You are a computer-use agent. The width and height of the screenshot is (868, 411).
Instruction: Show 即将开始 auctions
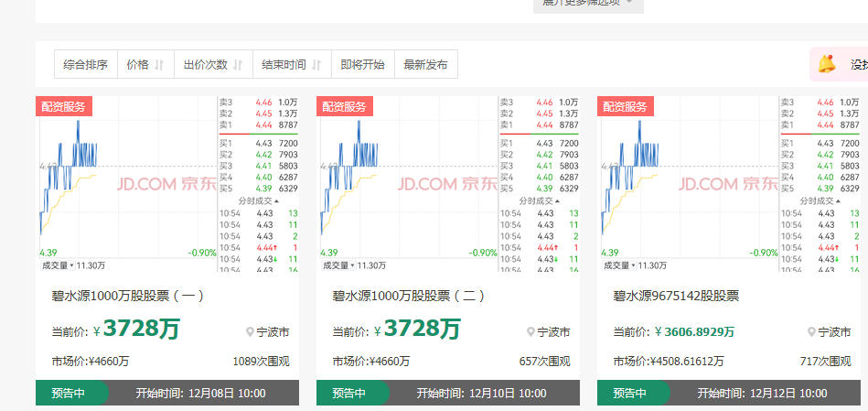[x=362, y=64]
